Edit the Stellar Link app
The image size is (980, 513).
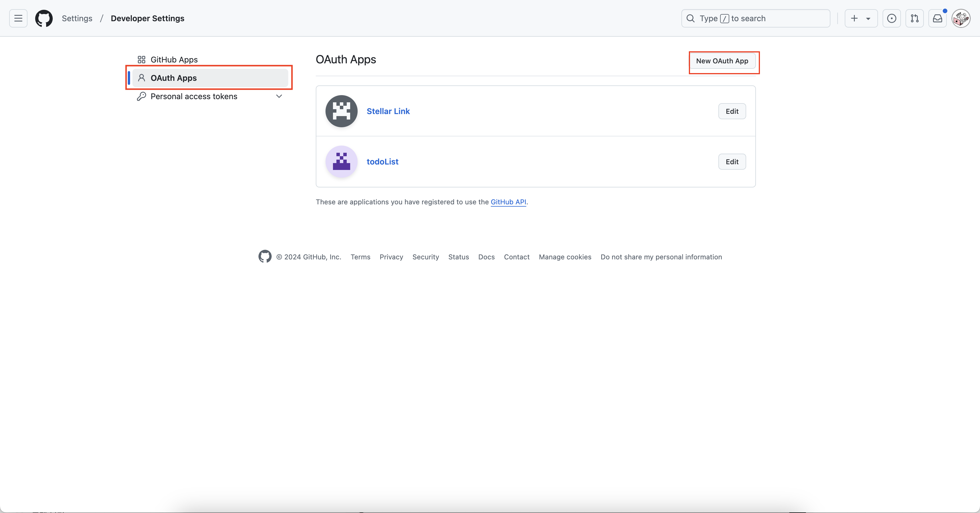point(732,111)
